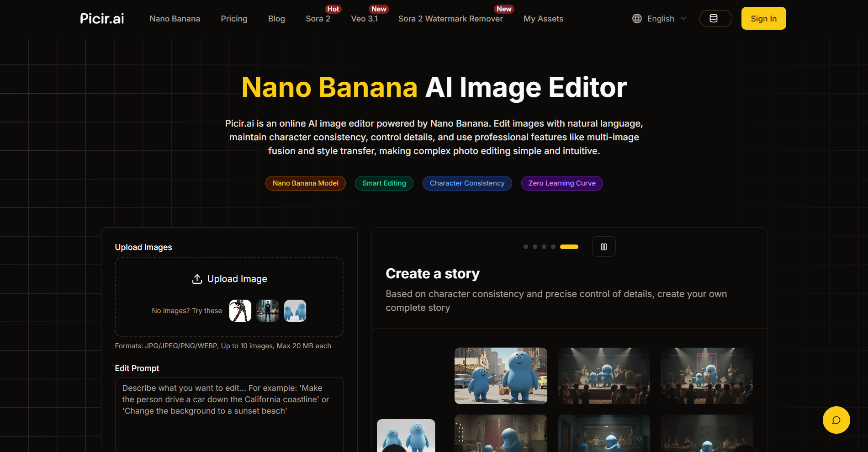Choose the man in city sample image
This screenshot has width=868, height=452.
point(268,311)
